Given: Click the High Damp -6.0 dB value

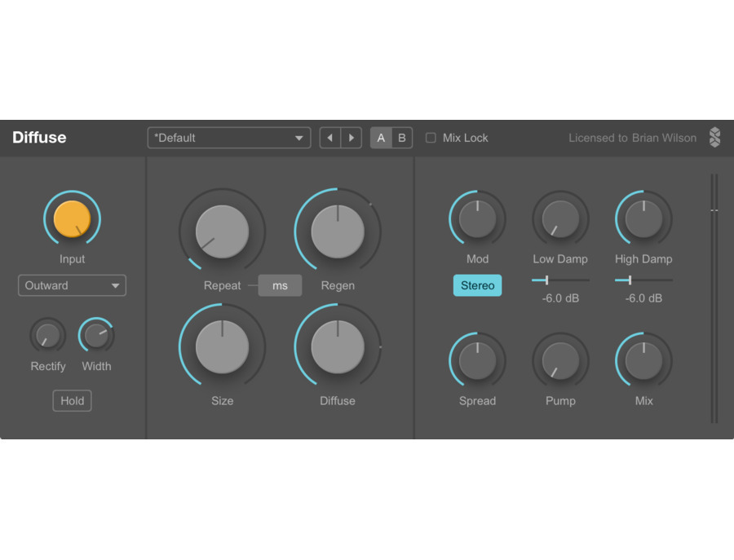Looking at the screenshot, I should coord(643,298).
